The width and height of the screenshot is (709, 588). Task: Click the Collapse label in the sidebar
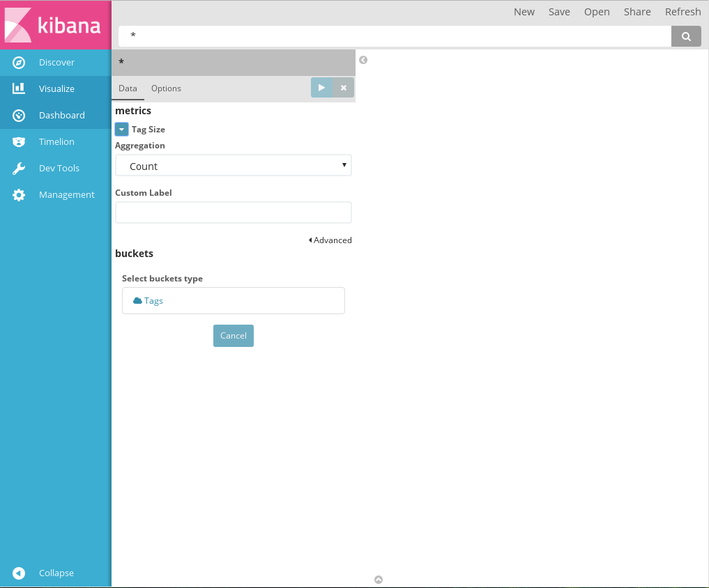click(56, 573)
